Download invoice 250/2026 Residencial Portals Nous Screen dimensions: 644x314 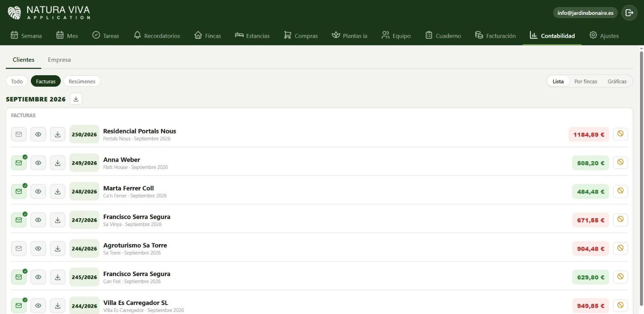click(x=57, y=134)
